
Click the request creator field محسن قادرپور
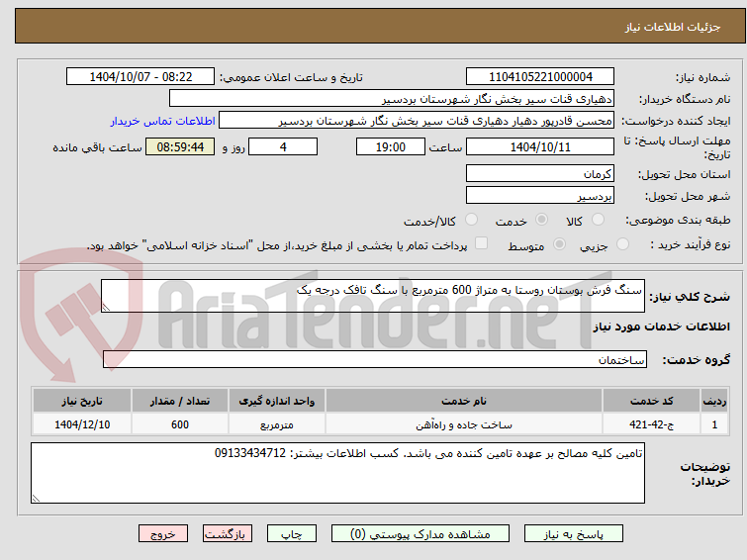417,121
